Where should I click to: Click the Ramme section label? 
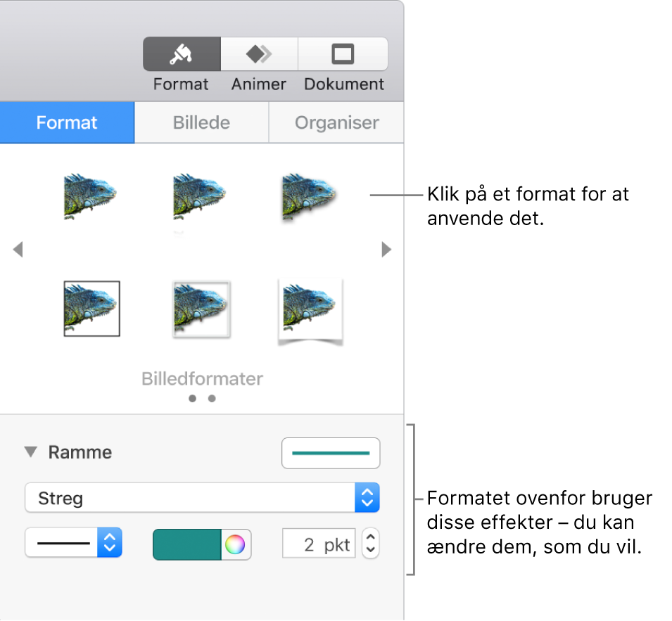click(80, 452)
